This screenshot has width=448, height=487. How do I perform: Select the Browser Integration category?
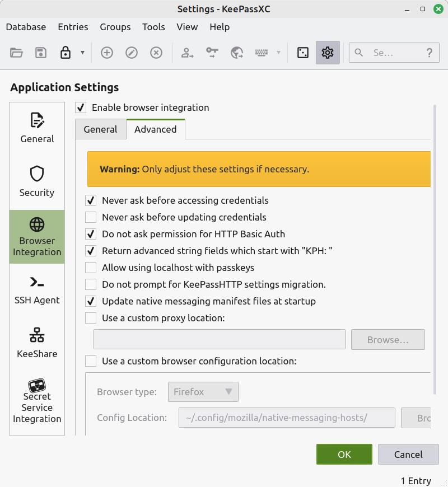point(37,237)
